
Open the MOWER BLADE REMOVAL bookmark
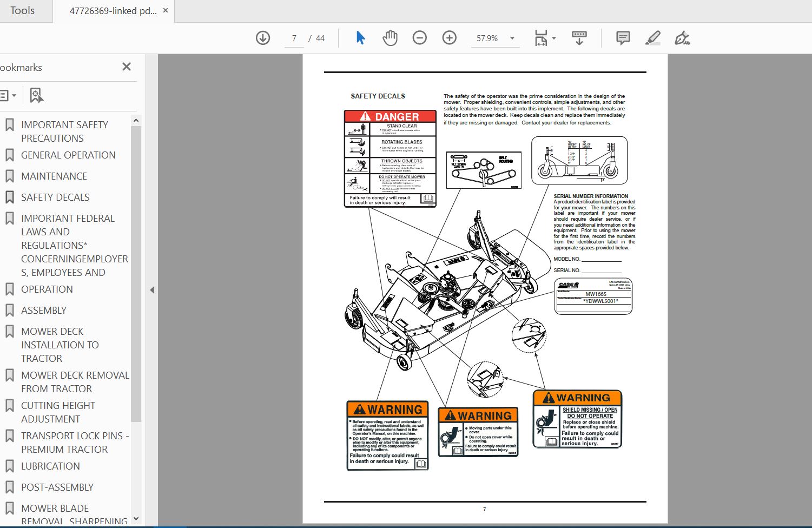click(x=75, y=514)
